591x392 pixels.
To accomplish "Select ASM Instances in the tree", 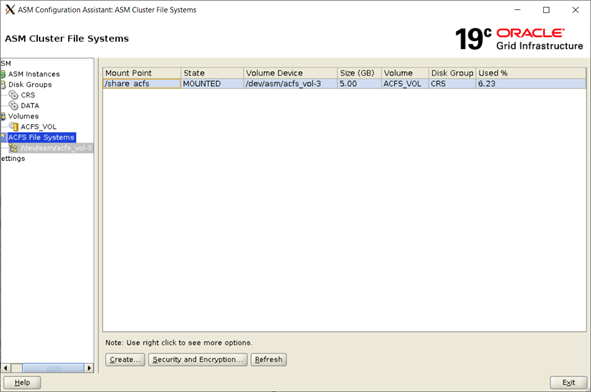I will click(x=34, y=74).
